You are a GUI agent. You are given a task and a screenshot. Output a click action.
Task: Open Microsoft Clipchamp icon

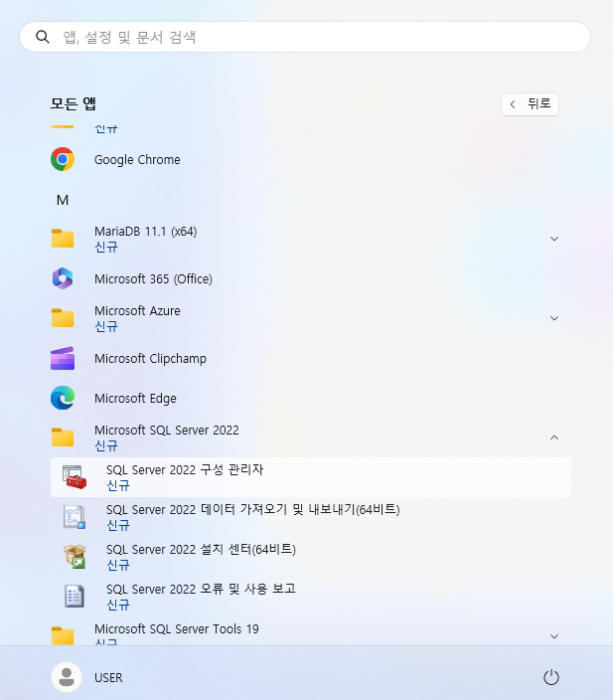[x=63, y=358]
